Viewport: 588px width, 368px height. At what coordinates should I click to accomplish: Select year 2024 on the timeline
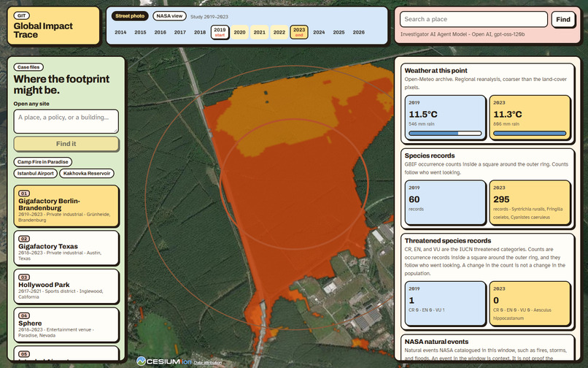pos(319,32)
